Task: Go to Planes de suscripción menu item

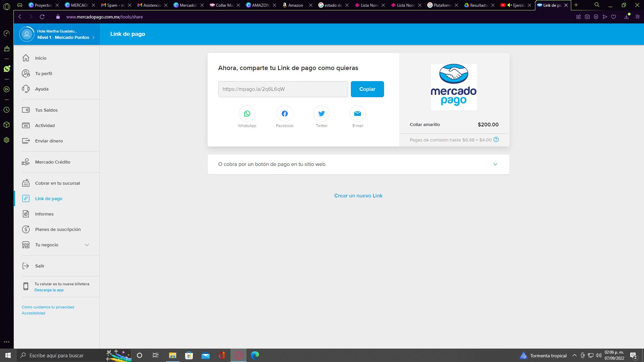Action: [x=58, y=229]
